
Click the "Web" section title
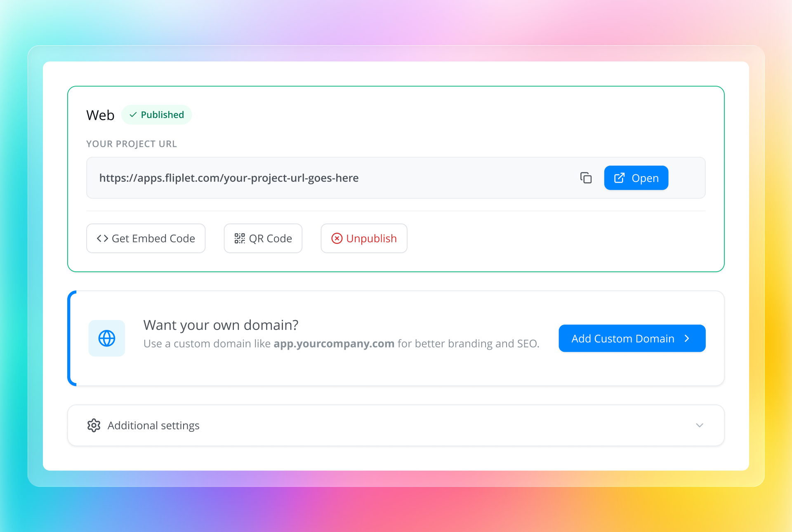[x=100, y=115]
